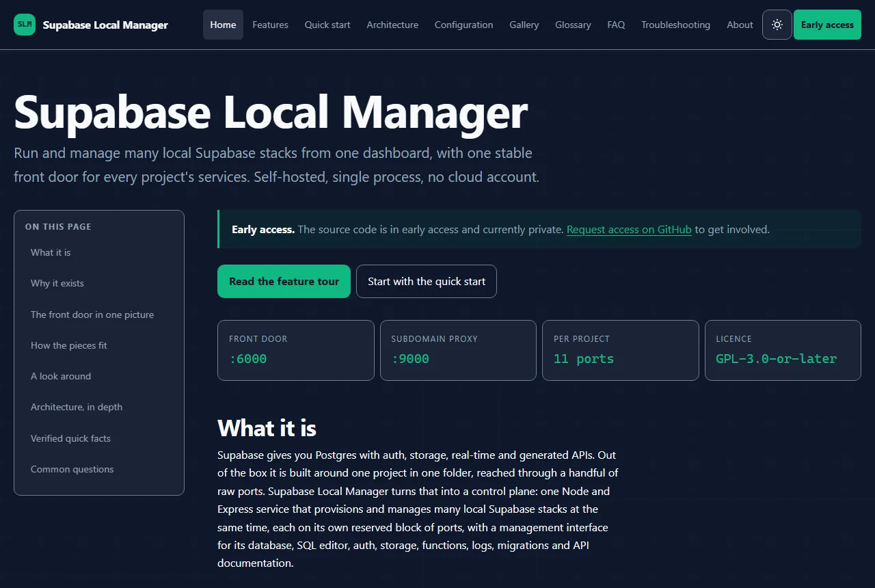Viewport: 875px width, 588px height.
Task: Navigate to Architecture in the top bar
Action: pyautogui.click(x=392, y=25)
